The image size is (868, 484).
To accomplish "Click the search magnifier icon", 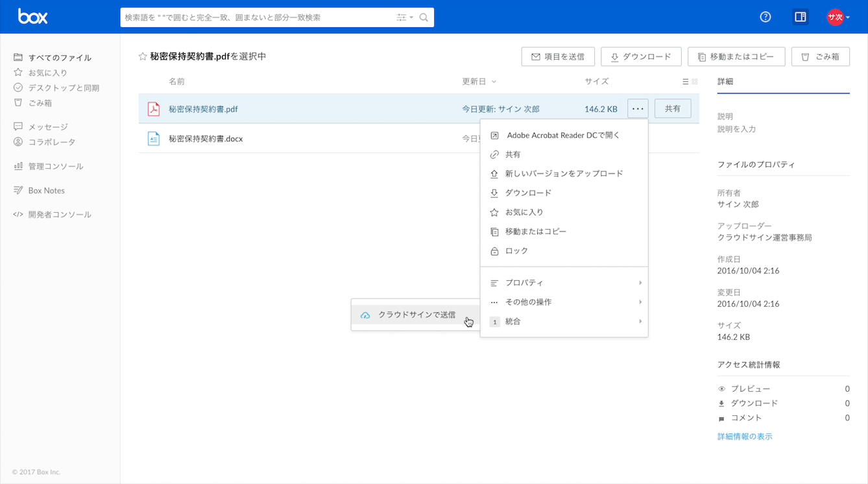I will click(424, 18).
